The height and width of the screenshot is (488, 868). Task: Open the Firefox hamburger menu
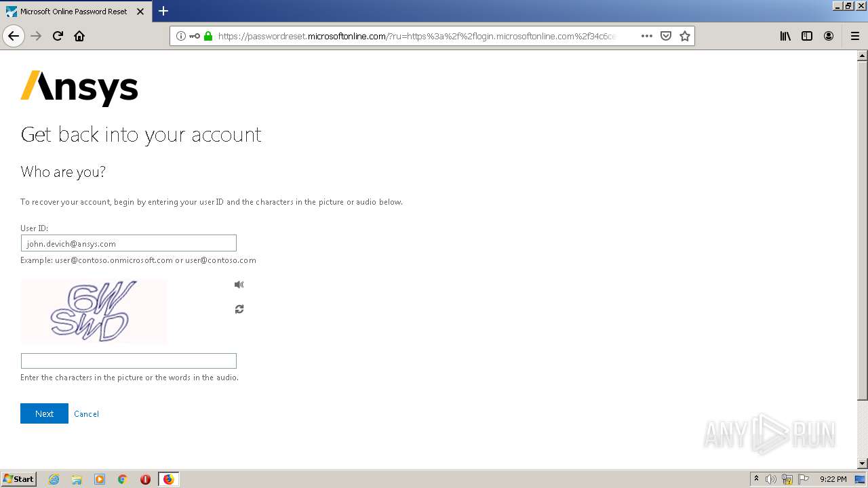pos(855,36)
